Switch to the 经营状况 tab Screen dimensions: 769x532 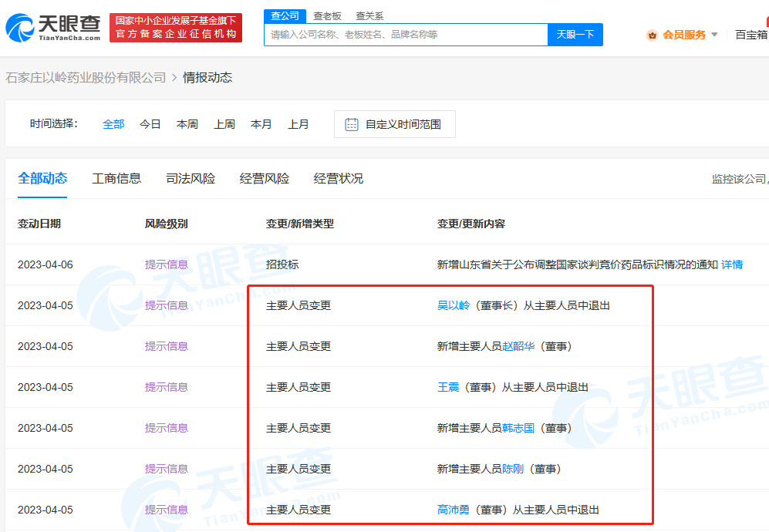pos(339,178)
